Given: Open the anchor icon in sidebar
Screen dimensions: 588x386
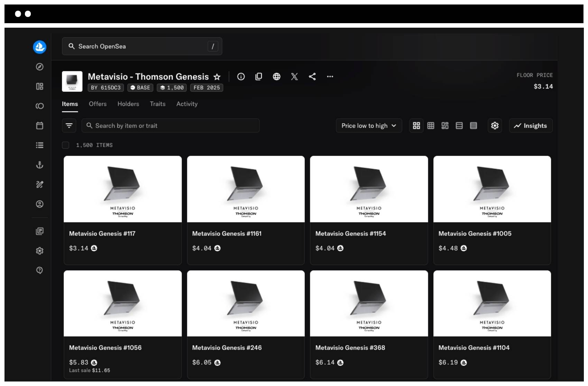Looking at the screenshot, I should click(40, 165).
